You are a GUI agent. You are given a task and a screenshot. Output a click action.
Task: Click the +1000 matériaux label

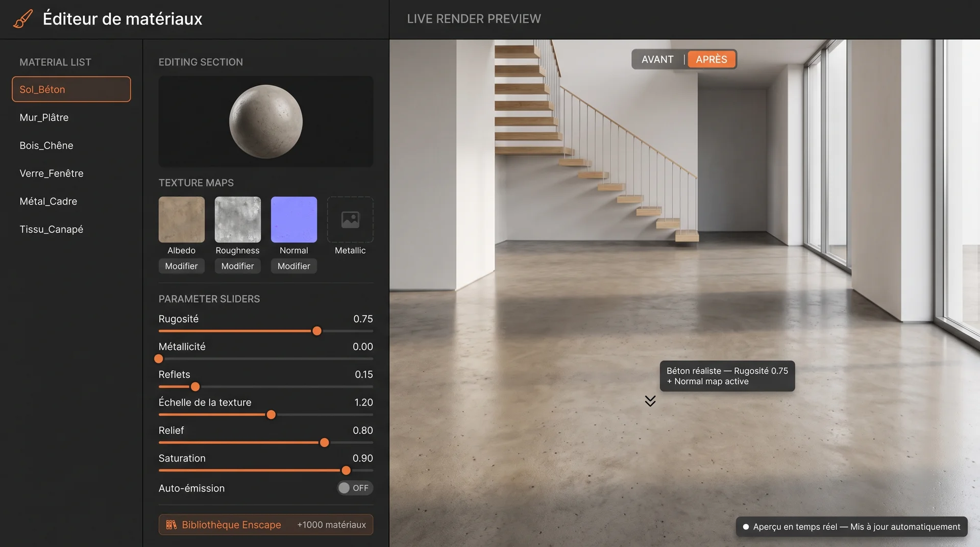pyautogui.click(x=332, y=525)
